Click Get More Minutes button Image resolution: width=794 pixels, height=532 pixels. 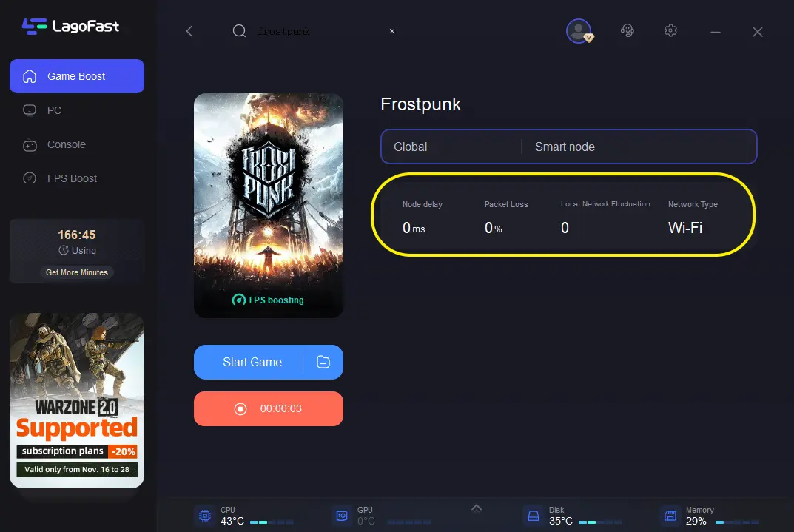tap(77, 272)
